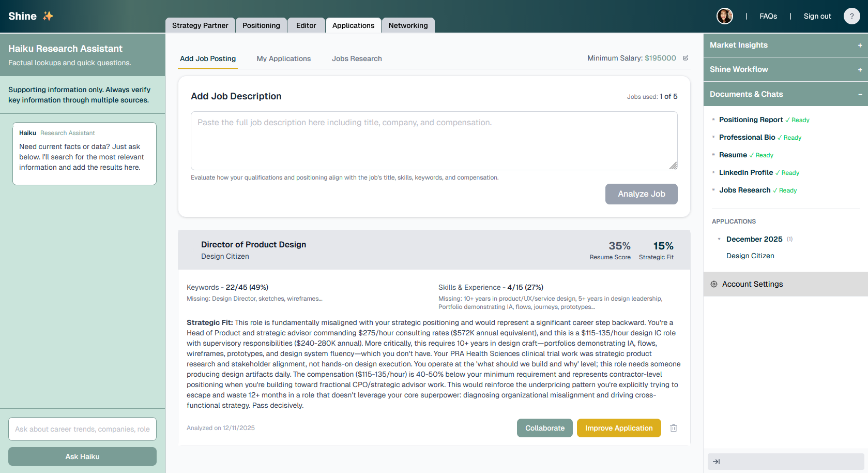Click the $195000 minimum salary value

660,58
